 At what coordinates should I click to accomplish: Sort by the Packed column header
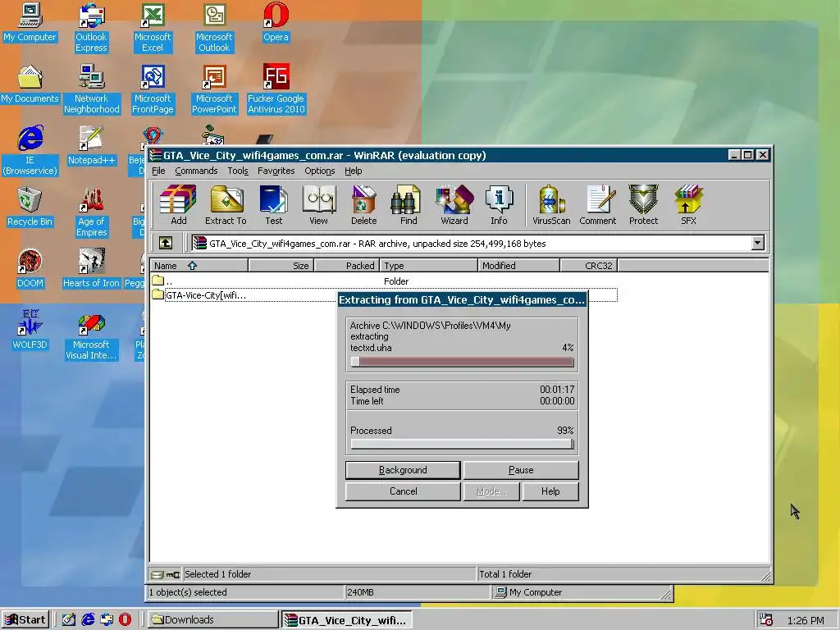(347, 265)
